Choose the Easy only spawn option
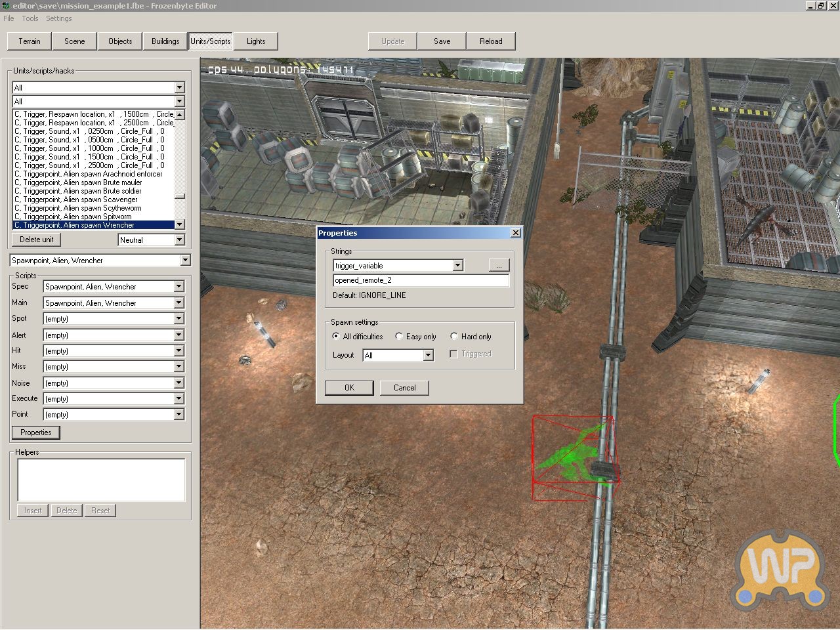This screenshot has height=630, width=840. 399,336
